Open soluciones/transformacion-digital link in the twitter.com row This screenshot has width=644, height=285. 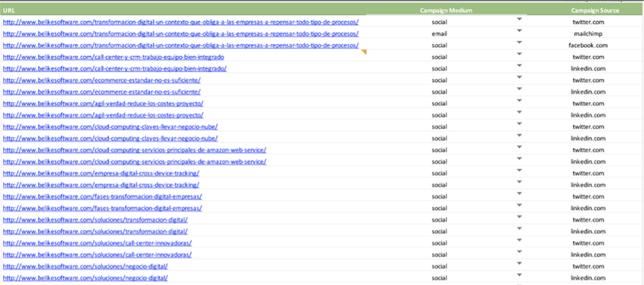95,220
